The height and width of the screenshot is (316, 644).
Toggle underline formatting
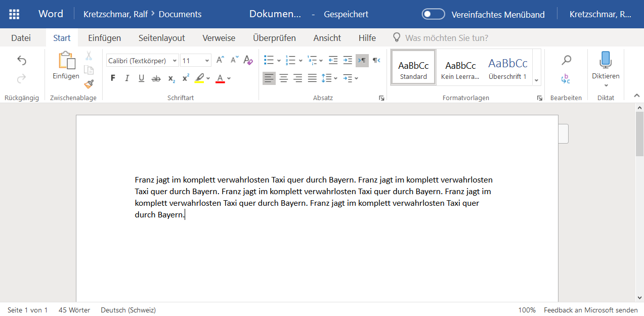coord(142,78)
